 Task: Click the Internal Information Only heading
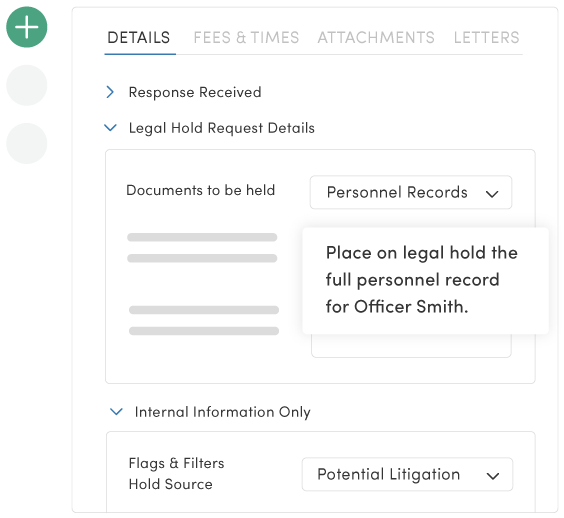pos(223,412)
